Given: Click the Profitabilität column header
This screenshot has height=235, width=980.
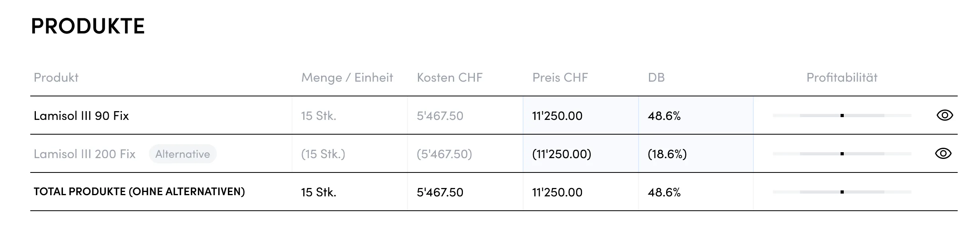Looking at the screenshot, I should pos(842,77).
